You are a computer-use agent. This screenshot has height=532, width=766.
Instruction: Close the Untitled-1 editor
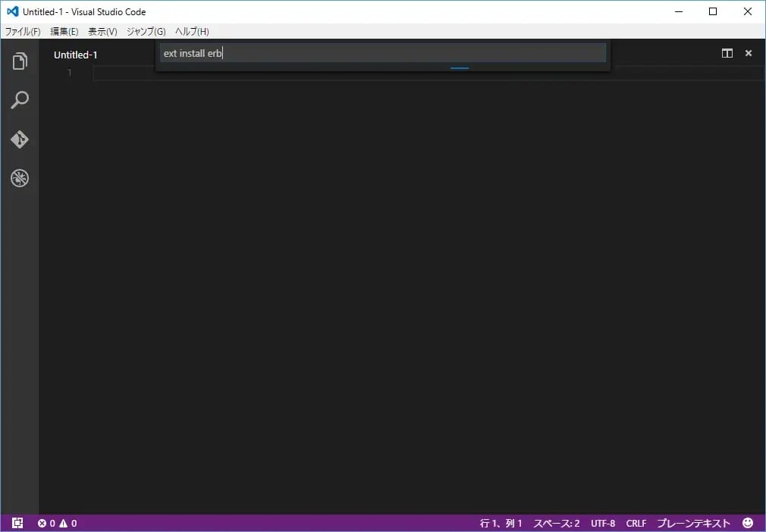tap(749, 53)
